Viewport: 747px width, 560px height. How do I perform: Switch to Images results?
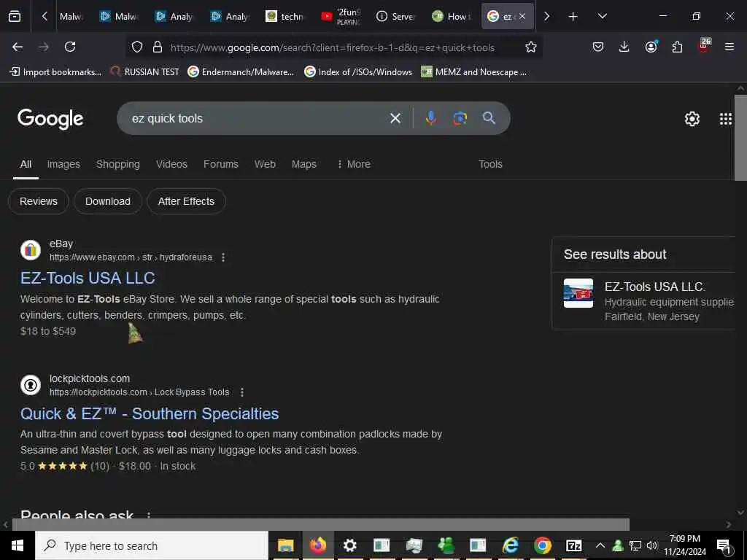point(63,164)
